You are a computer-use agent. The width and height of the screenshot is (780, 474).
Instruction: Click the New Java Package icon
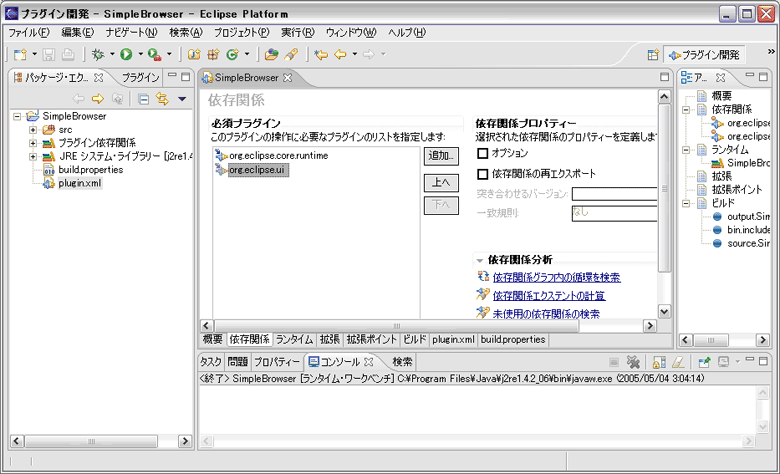tap(213, 54)
